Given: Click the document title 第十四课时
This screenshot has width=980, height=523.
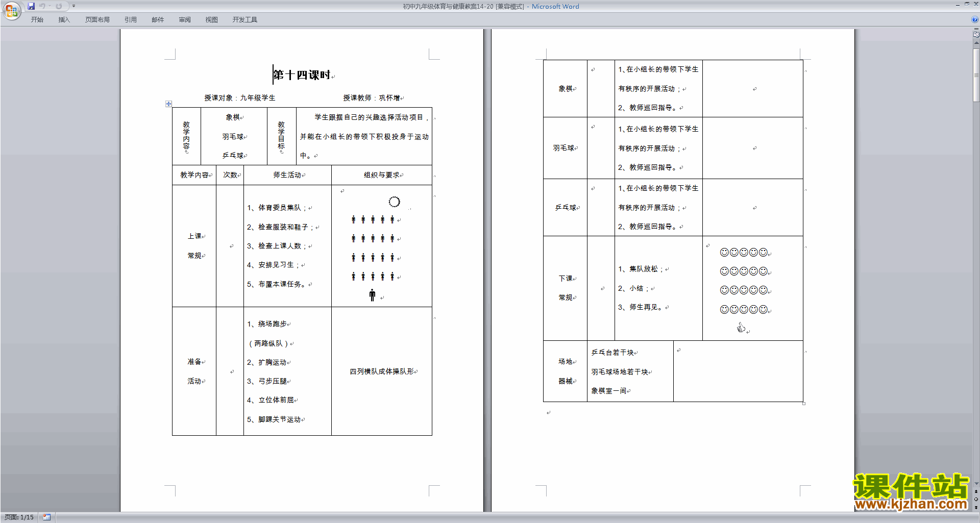Looking at the screenshot, I should [302, 75].
